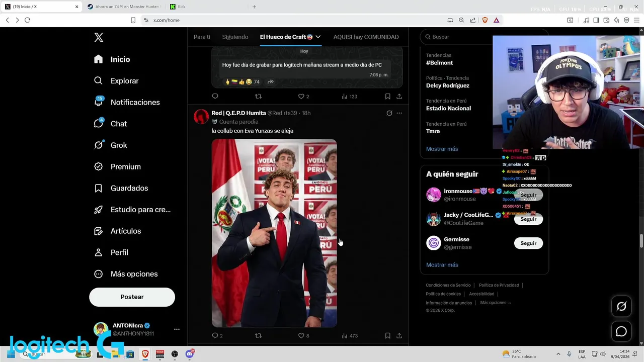Open more options on Red's post

pyautogui.click(x=399, y=113)
